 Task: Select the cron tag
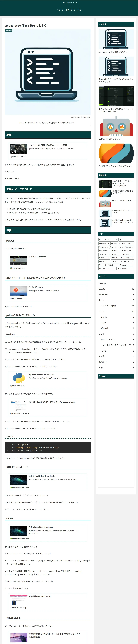(129, 261)
